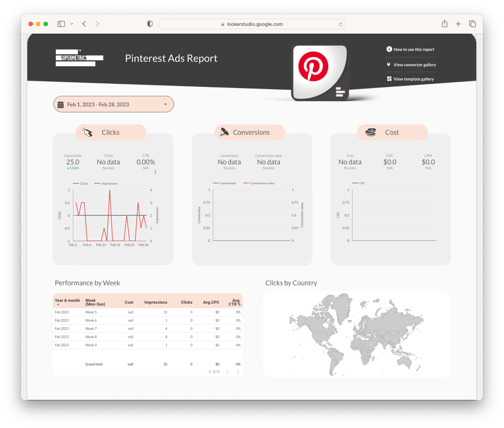Image resolution: width=504 pixels, height=428 pixels.
Task: Click the calendar icon in date picker
Action: [x=61, y=105]
